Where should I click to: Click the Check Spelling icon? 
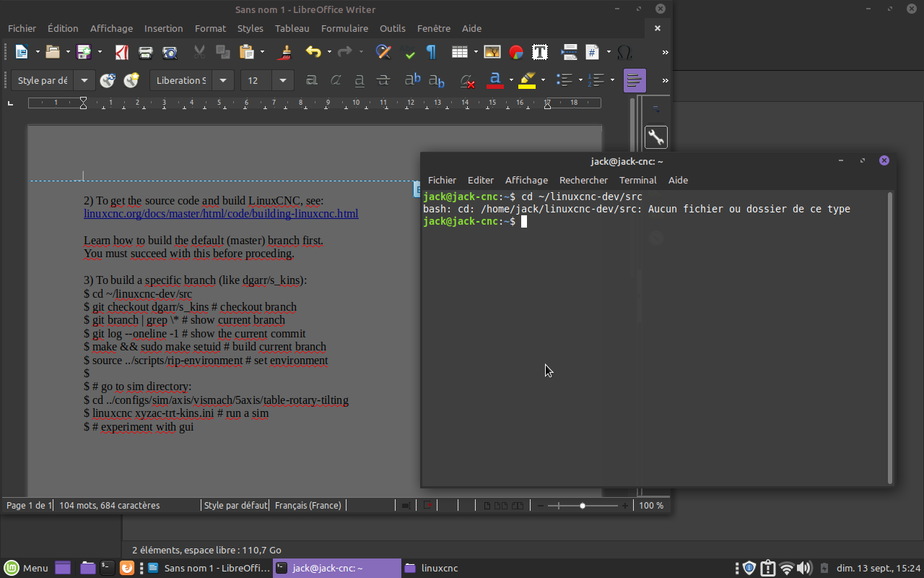(409, 52)
